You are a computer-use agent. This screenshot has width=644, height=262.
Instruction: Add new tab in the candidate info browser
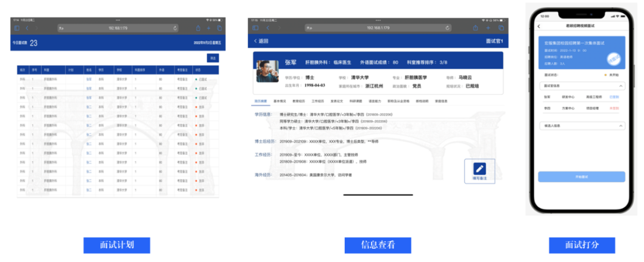click(x=488, y=28)
